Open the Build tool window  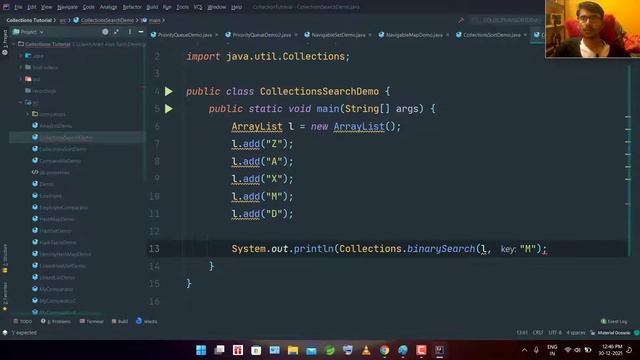click(120, 322)
